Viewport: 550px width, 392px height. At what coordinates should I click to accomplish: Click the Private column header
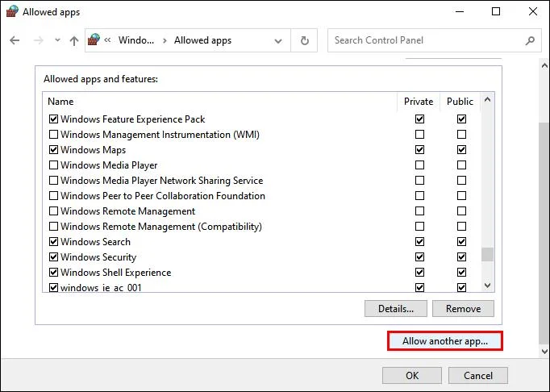click(419, 102)
